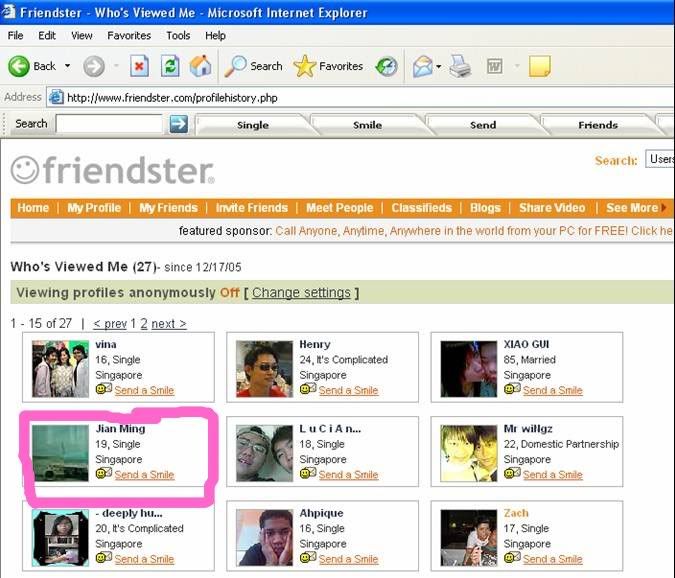675x578 pixels.
Task: Select the Send tab in the search toolbar
Action: (x=483, y=125)
